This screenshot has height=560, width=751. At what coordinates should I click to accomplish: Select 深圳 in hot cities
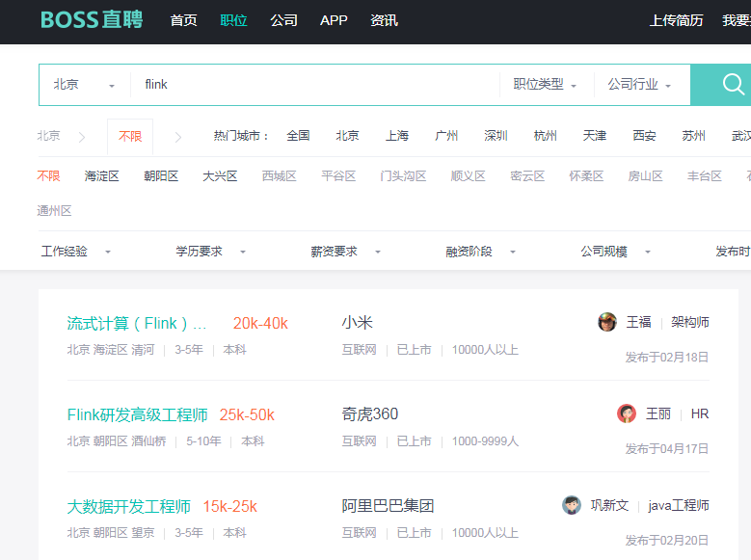click(x=496, y=136)
